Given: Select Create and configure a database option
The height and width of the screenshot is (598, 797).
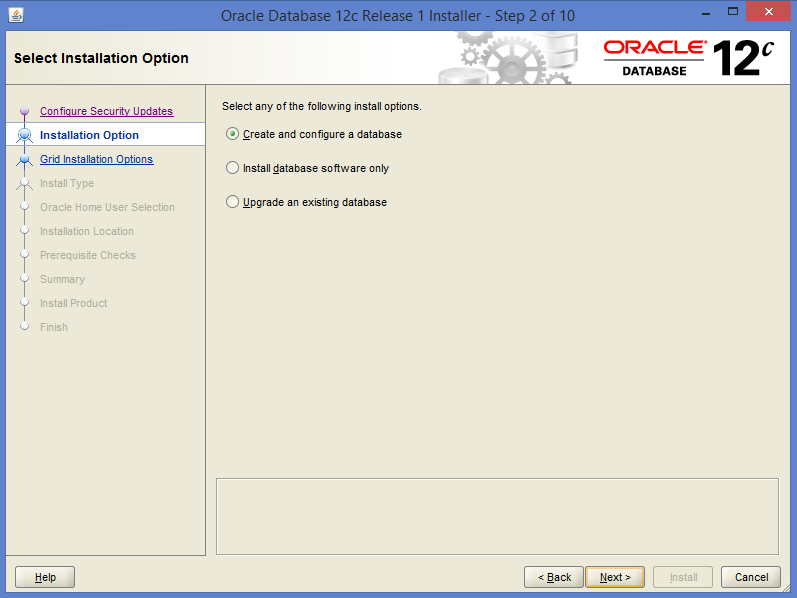Looking at the screenshot, I should (x=314, y=134).
